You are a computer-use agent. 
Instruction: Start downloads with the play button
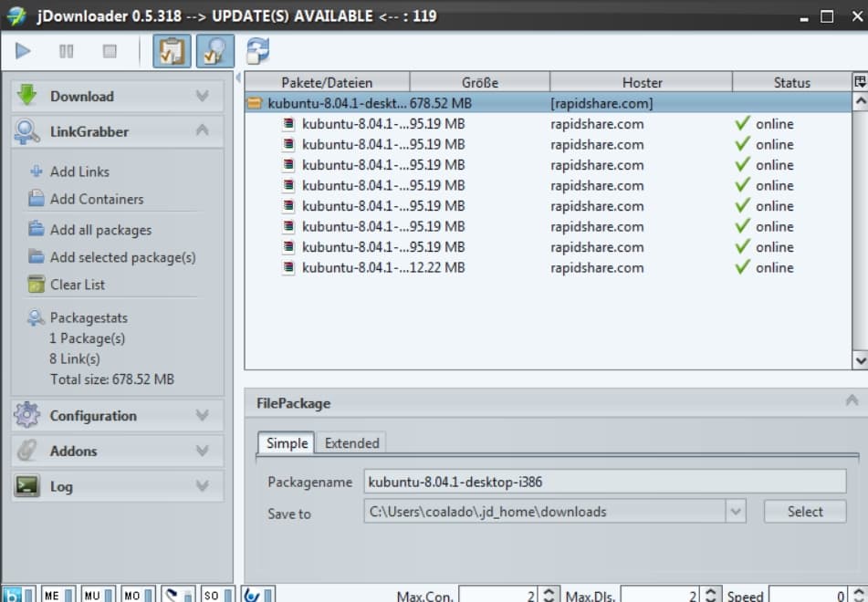23,51
